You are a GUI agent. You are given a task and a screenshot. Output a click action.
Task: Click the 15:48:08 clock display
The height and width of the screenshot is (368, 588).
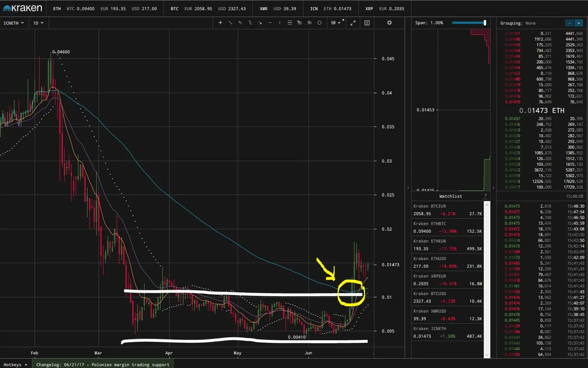(574, 196)
